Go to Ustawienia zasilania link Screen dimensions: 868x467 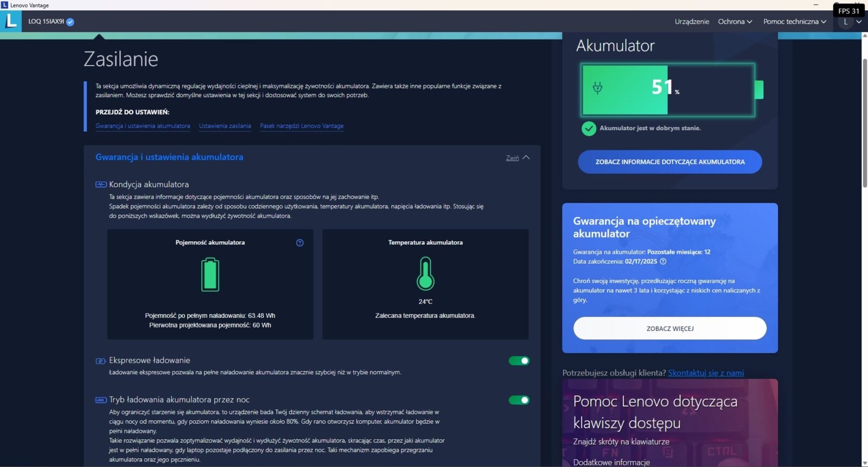point(225,126)
